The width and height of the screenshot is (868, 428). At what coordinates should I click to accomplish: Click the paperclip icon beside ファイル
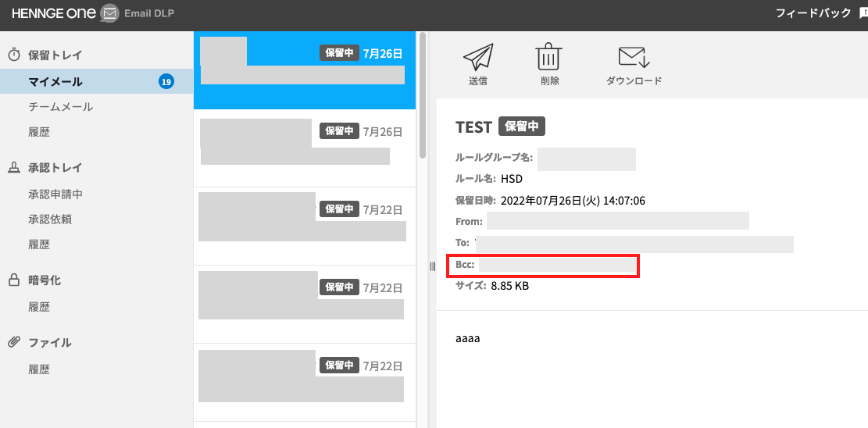click(14, 342)
